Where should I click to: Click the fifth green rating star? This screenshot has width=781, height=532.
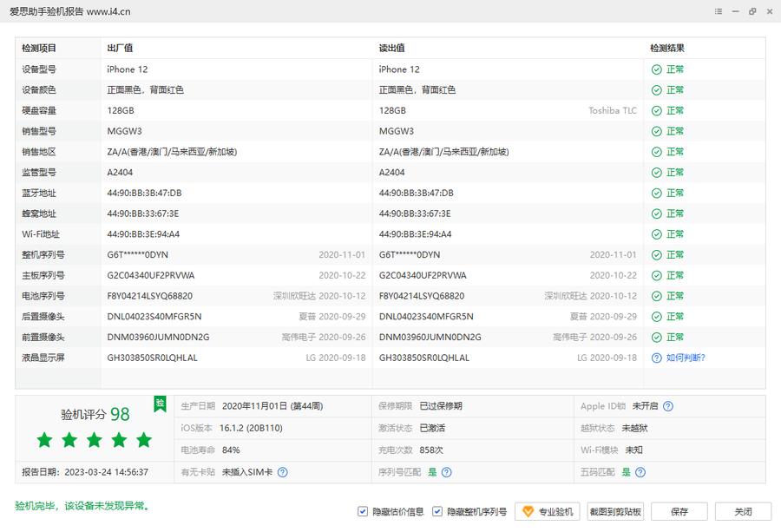pyautogui.click(x=144, y=440)
